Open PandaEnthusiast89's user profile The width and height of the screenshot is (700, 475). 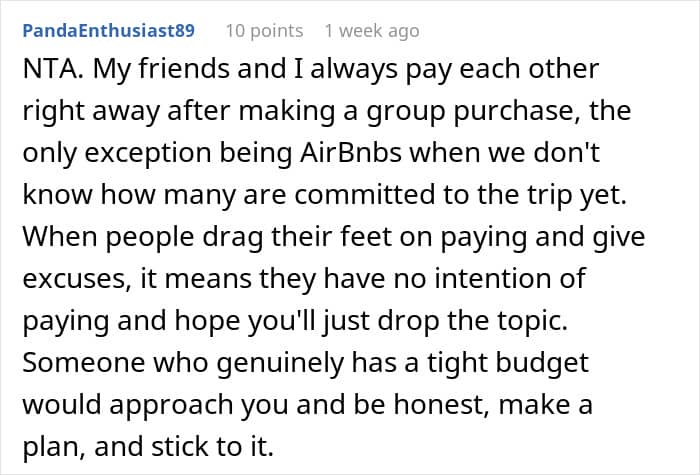[108, 31]
